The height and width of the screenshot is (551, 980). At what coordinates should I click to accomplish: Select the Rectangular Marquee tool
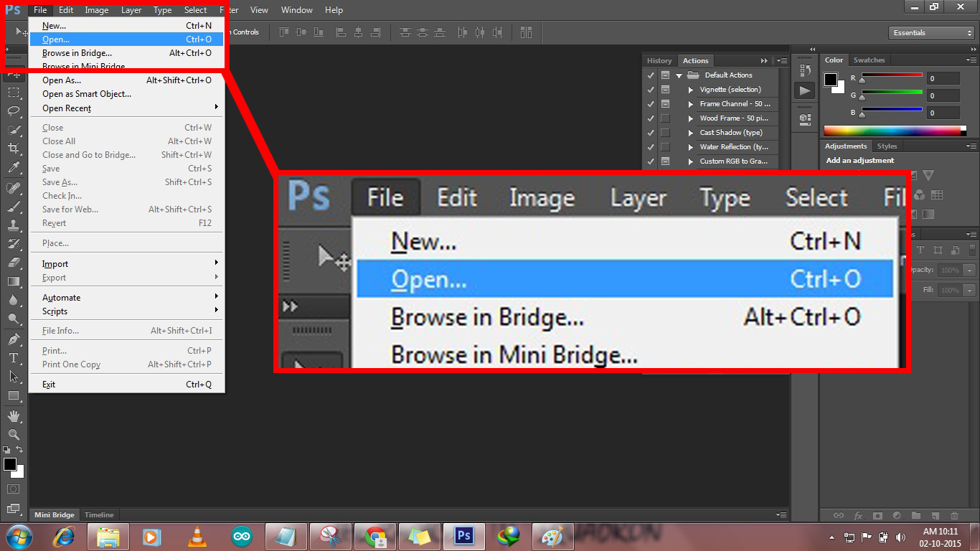14,93
